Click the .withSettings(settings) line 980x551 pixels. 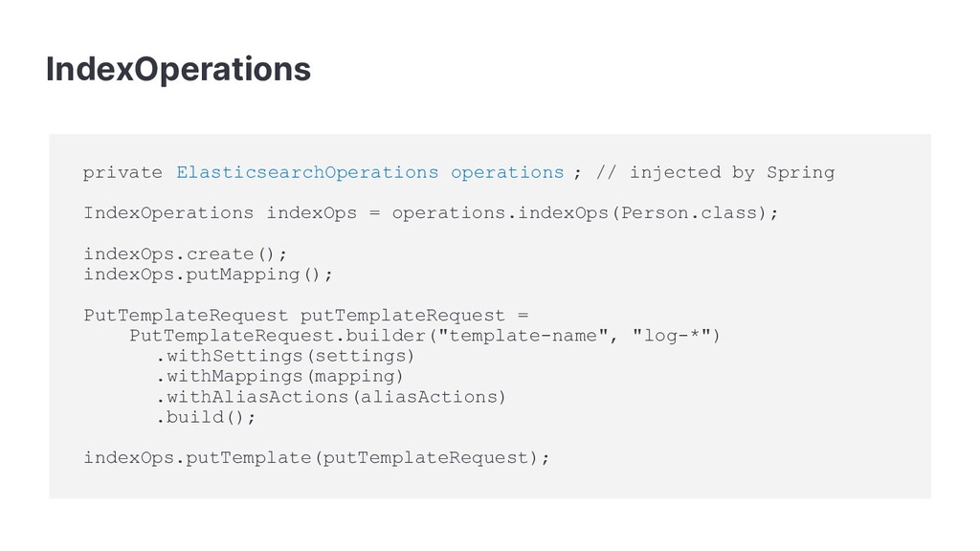coord(284,356)
